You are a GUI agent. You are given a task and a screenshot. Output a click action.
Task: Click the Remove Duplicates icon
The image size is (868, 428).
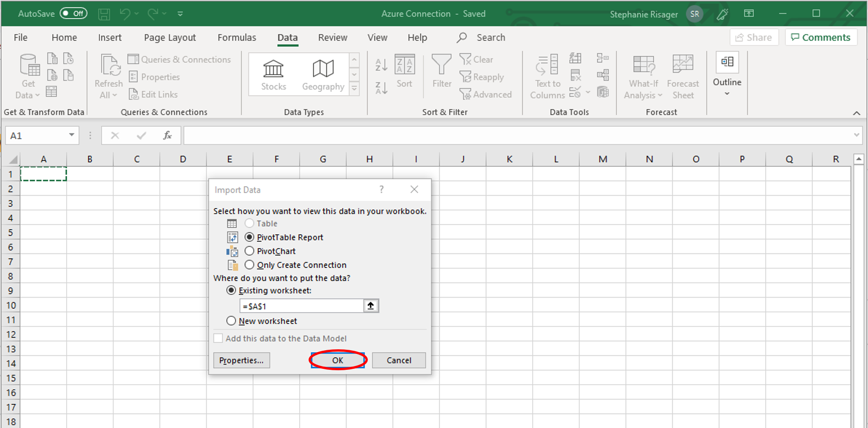pos(576,75)
